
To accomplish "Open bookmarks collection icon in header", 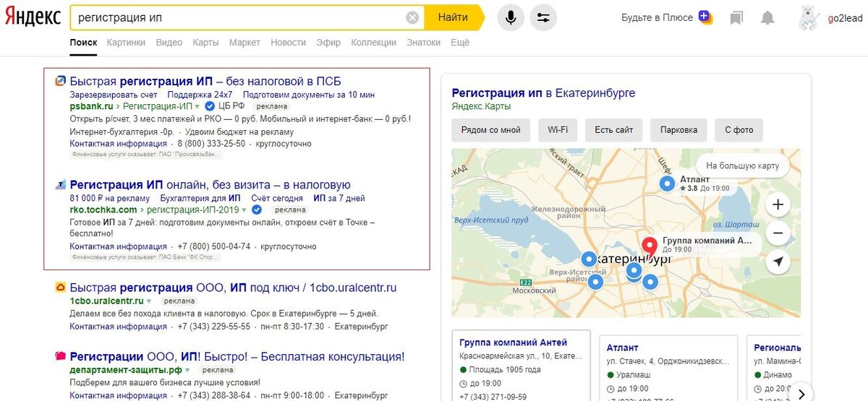I will [736, 17].
